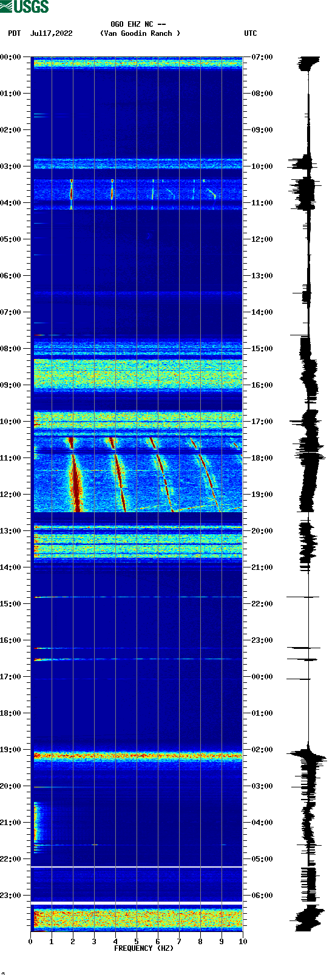Click the 'FREQUENCY (HZ)' axis label
This screenshot has width=335, height=980.
coord(144,948)
